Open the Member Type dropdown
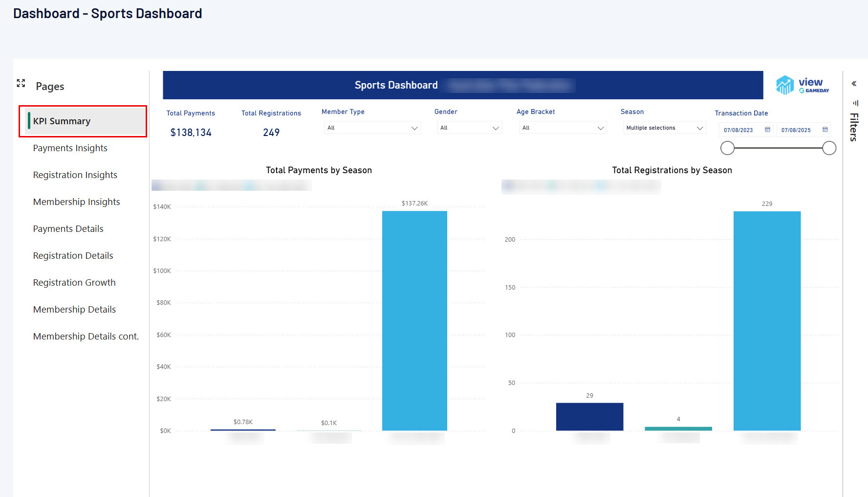 pos(372,128)
